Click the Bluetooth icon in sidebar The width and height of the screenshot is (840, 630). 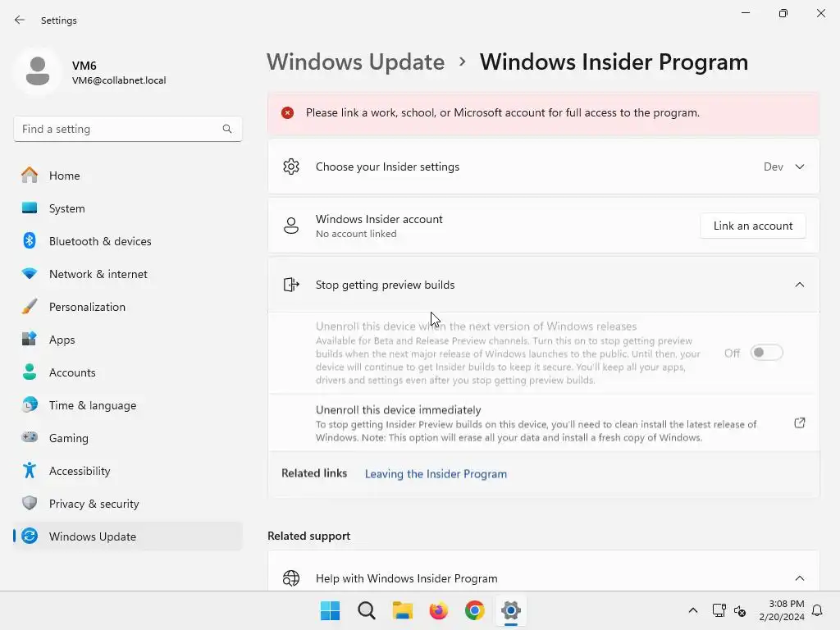coord(30,240)
